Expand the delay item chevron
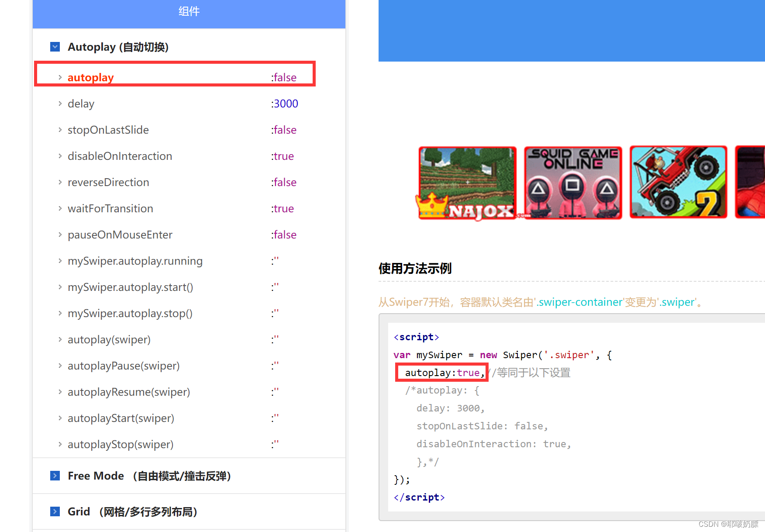Image resolution: width=765 pixels, height=532 pixels. (60, 104)
